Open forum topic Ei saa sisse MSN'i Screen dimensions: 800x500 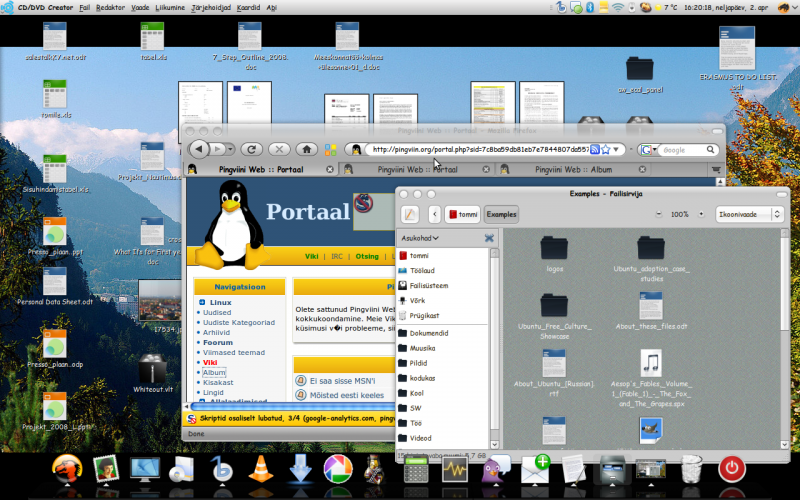point(342,381)
